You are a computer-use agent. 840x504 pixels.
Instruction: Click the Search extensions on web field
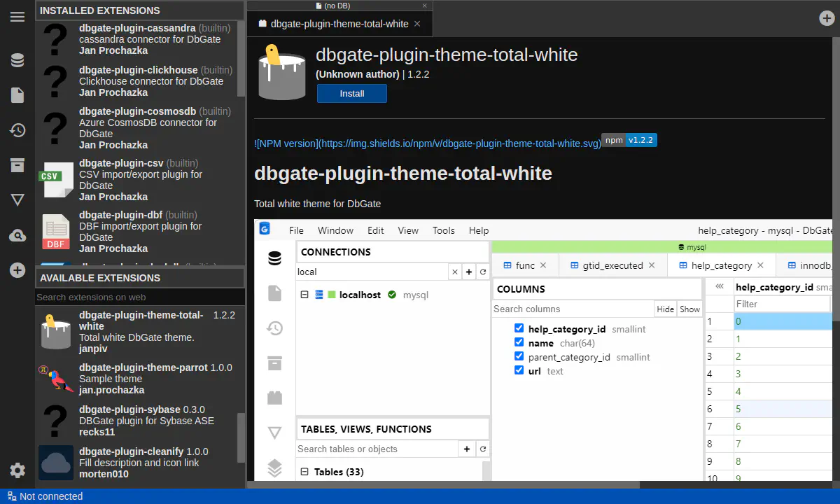(x=140, y=297)
